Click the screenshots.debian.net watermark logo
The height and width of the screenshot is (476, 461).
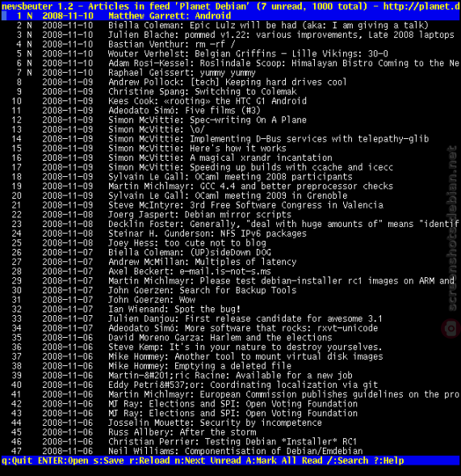pos(451,328)
